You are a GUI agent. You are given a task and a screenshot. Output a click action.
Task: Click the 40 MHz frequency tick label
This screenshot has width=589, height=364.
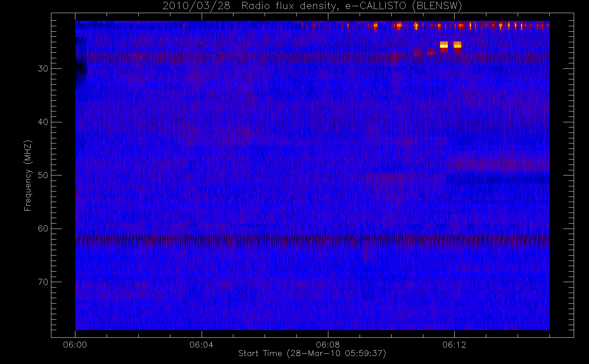pyautogui.click(x=43, y=122)
